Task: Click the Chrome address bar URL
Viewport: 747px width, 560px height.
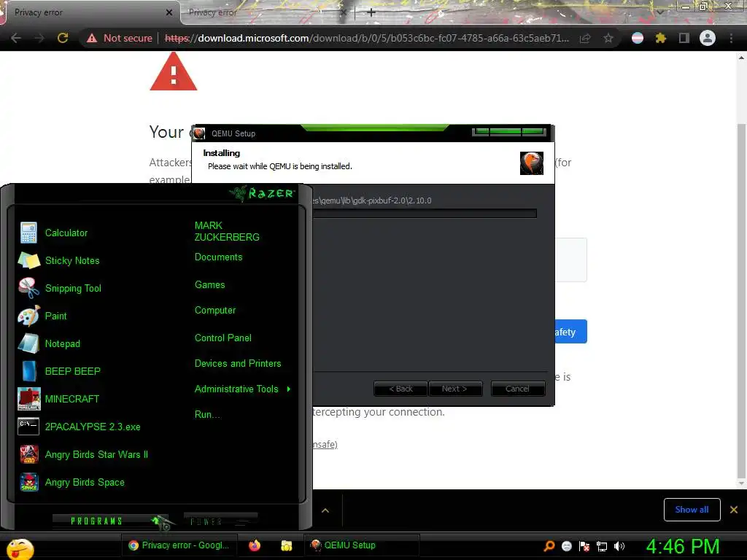Action: [x=367, y=38]
